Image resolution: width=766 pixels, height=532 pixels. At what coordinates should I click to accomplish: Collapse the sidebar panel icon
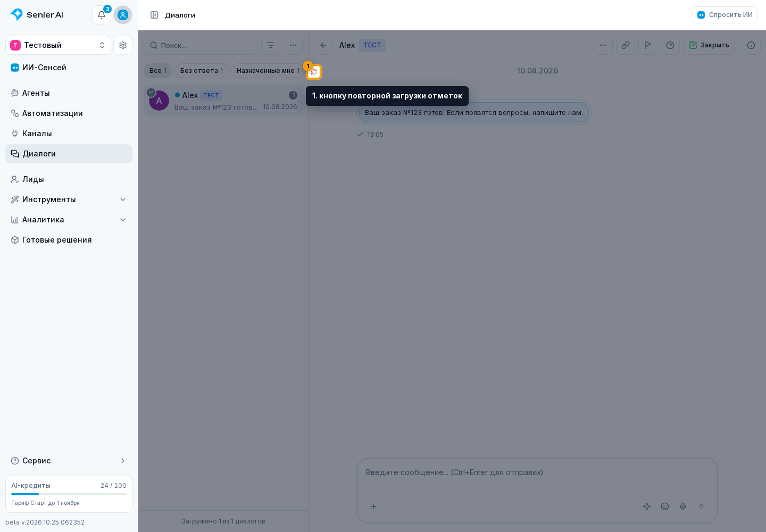tap(154, 15)
